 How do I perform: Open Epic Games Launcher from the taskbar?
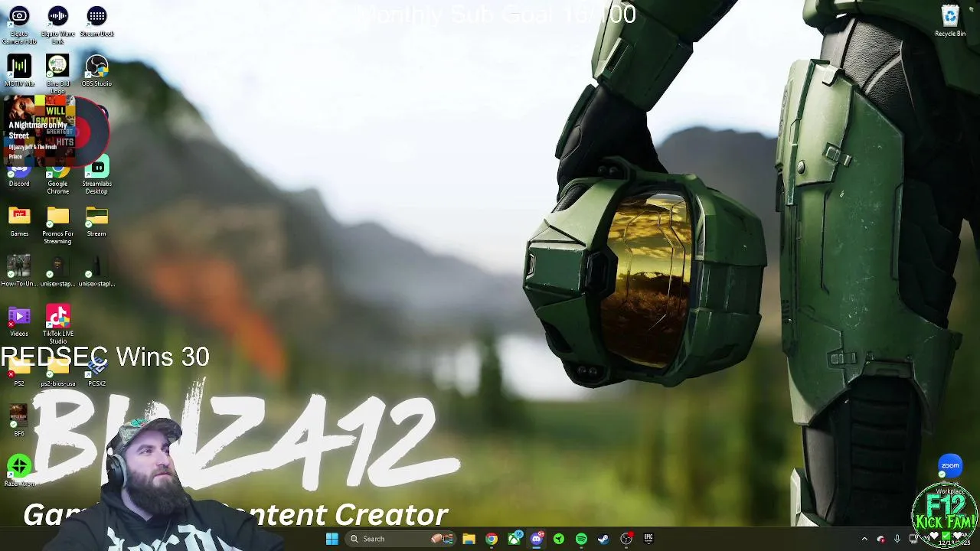648,539
